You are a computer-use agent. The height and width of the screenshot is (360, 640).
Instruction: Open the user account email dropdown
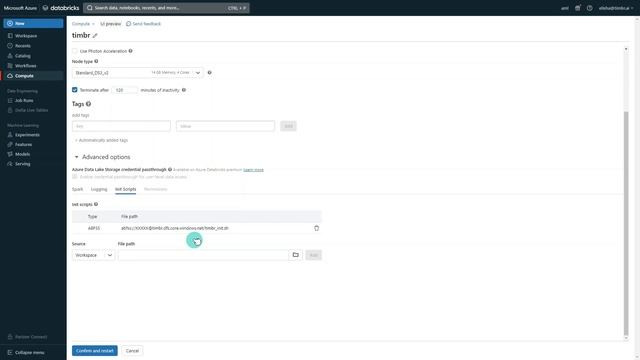tap(616, 8)
